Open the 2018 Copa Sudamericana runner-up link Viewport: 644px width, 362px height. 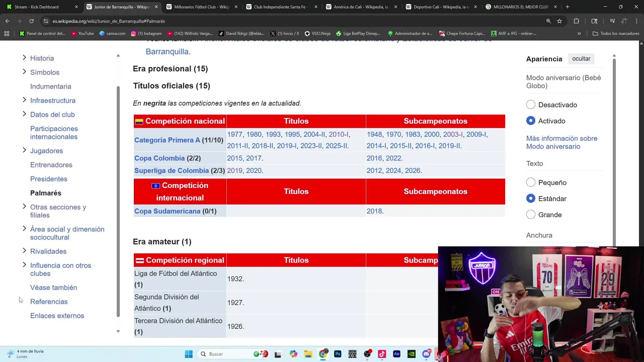coord(374,211)
